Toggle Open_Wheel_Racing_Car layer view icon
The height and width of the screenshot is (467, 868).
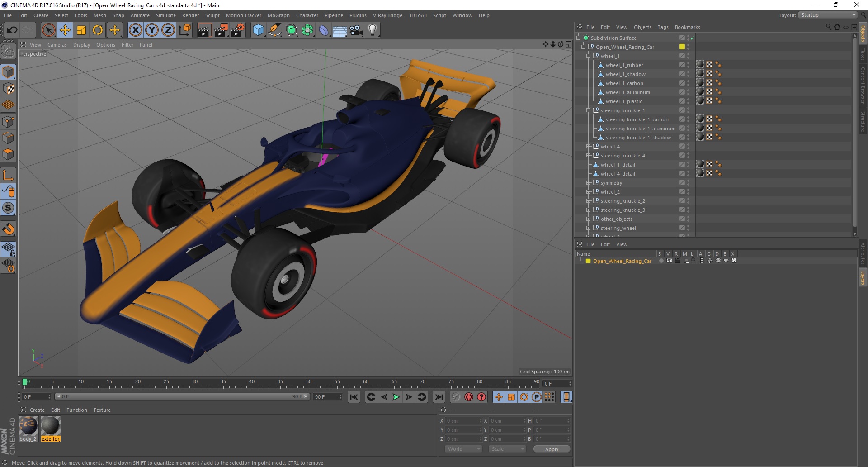tap(669, 261)
